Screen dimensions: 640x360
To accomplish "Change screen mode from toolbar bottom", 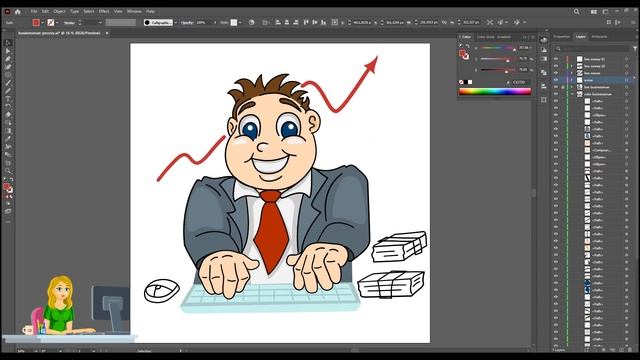I will tap(8, 211).
